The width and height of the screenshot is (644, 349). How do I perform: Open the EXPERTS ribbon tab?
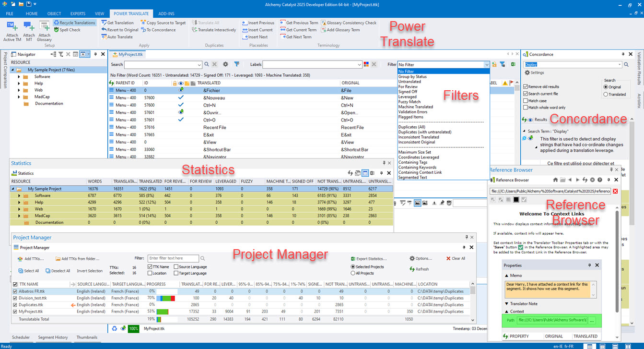(x=78, y=14)
